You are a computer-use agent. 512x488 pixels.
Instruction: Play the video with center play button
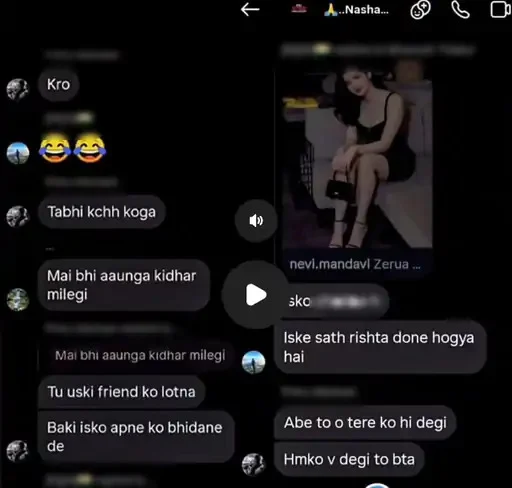[256, 295]
